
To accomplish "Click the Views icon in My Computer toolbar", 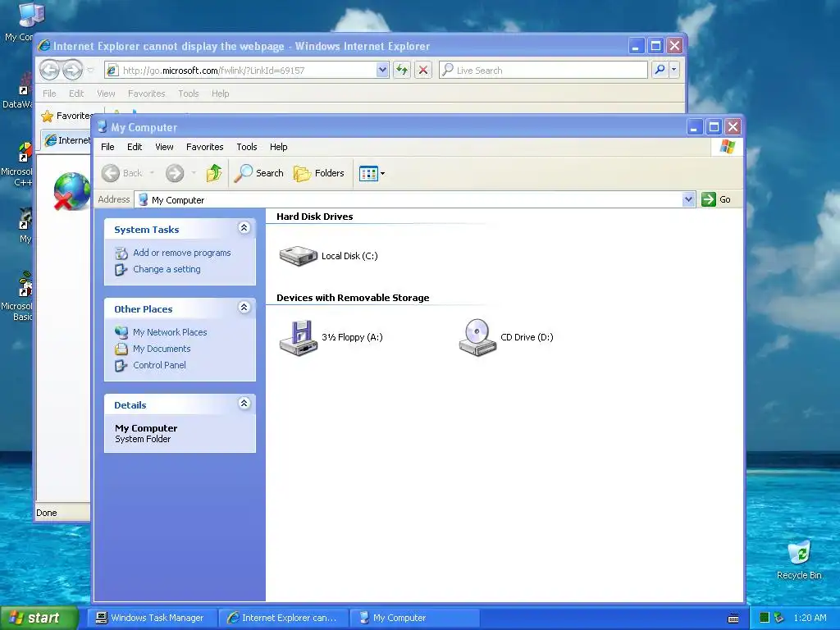I will tap(368, 174).
